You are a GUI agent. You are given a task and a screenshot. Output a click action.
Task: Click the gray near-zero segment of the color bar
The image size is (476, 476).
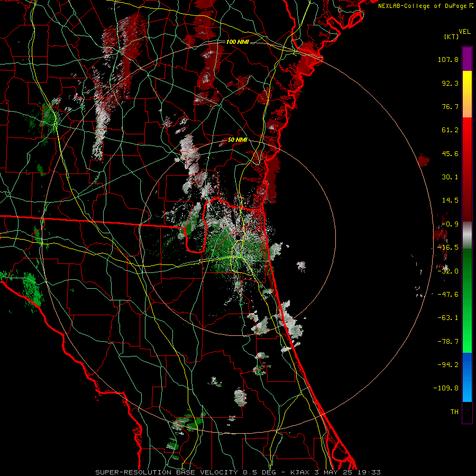(467, 235)
